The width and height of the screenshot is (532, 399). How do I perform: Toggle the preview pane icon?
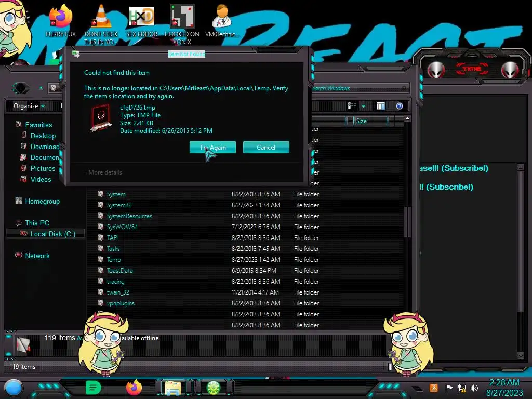381,106
